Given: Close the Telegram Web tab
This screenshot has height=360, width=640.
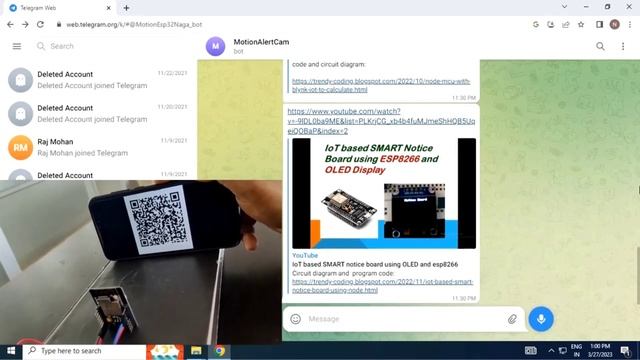Looking at the screenshot, I should (x=109, y=8).
